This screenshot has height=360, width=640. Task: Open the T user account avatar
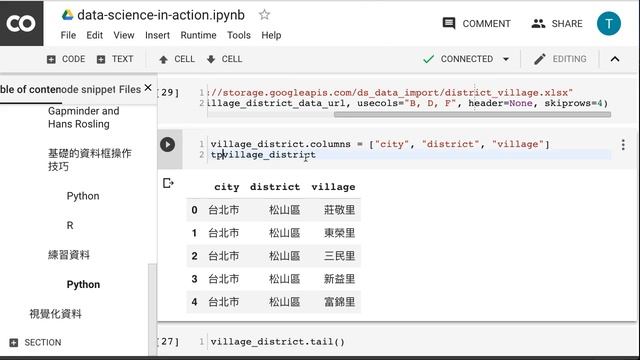(609, 24)
